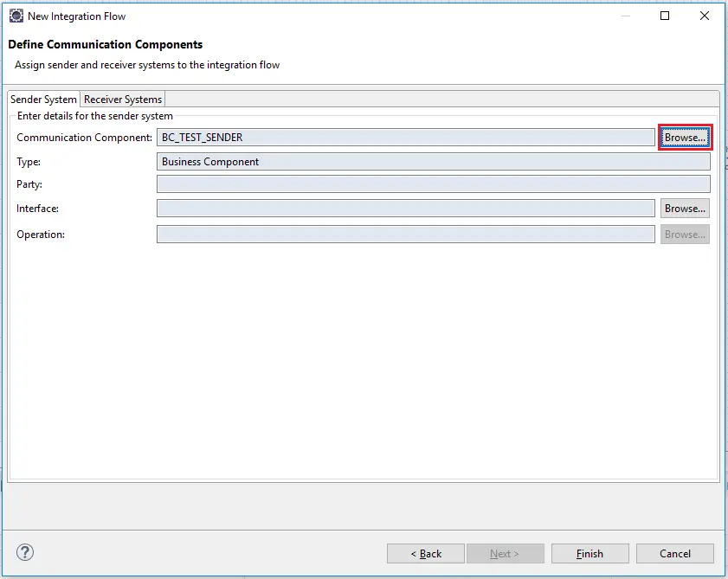Open the Sender System tab
This screenshot has height=579, width=728.
[43, 100]
